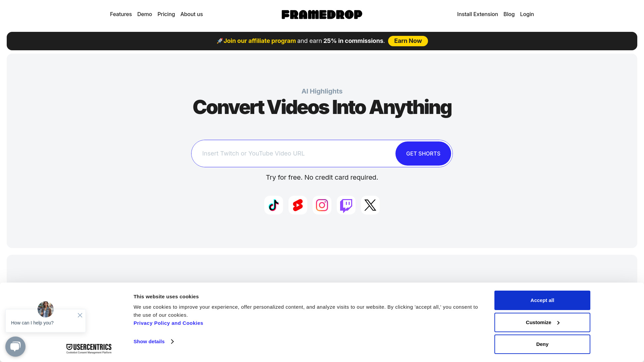Click the X (Twitter) icon

370,205
